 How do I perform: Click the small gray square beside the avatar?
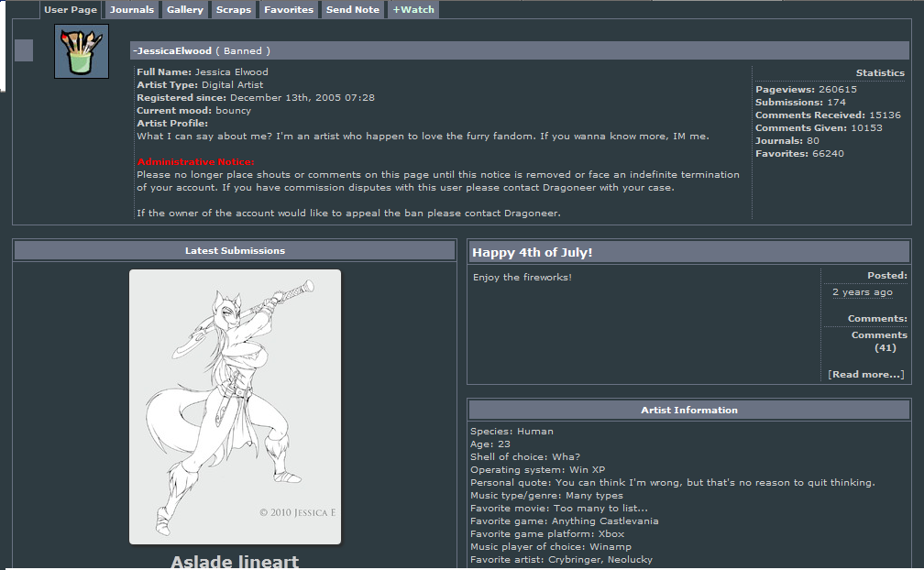coord(24,51)
